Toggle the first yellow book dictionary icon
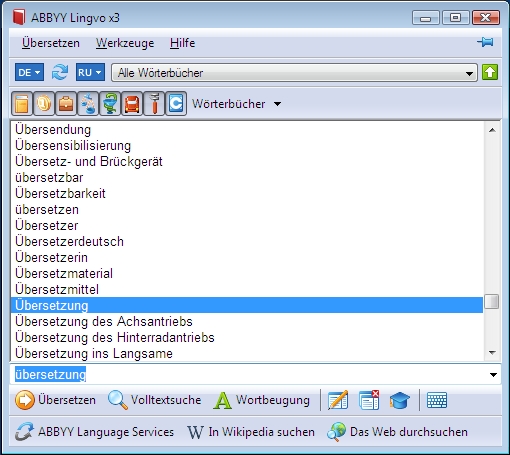 point(22,104)
